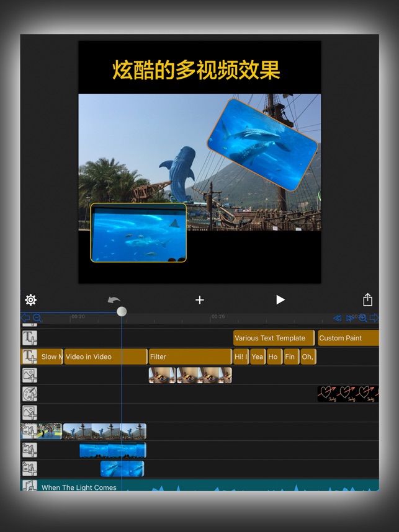Click the undo arrow button
399x532 pixels.
[114, 300]
